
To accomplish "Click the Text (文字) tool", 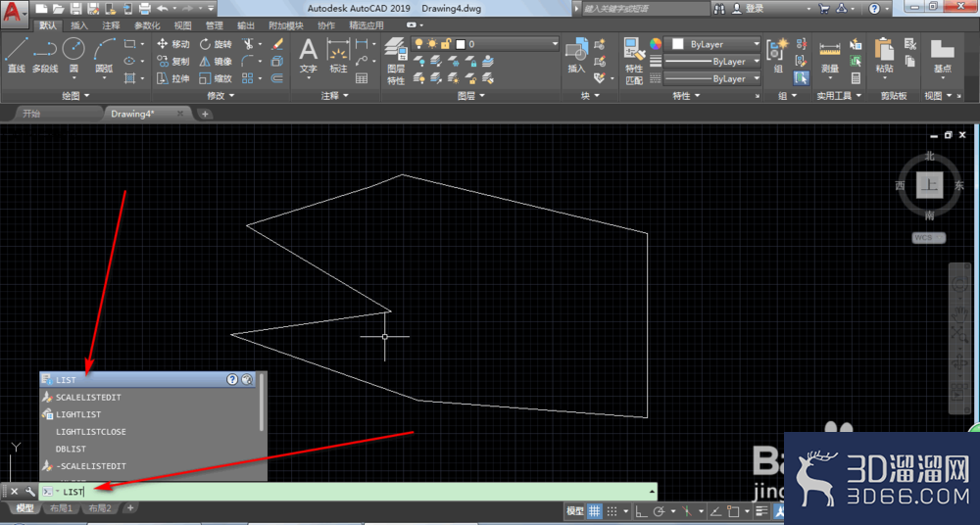I will point(308,55).
